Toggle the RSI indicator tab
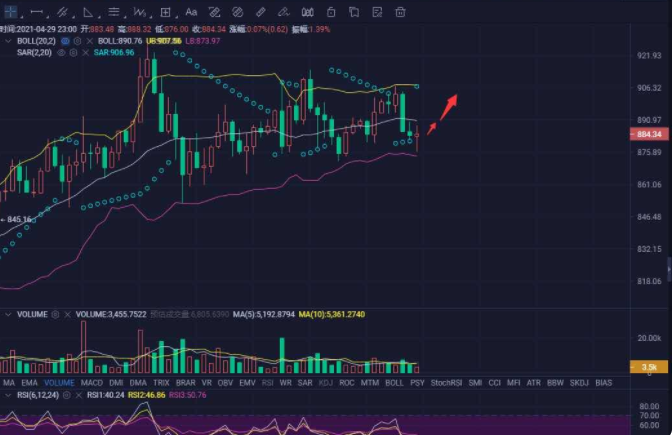This screenshot has width=672, height=435. pyautogui.click(x=267, y=383)
